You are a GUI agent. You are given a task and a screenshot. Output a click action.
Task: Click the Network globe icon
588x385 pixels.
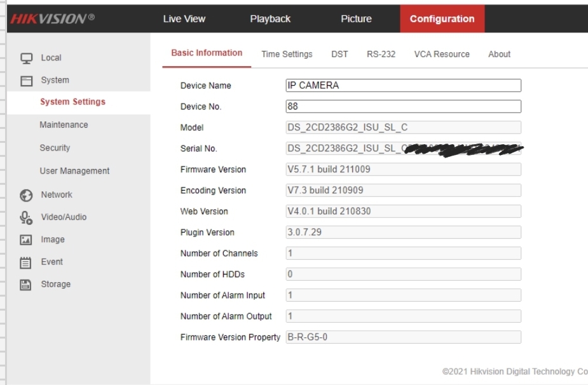click(26, 195)
